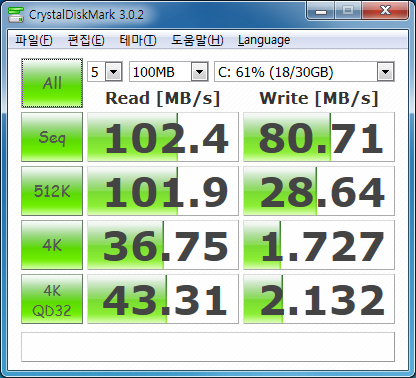The height and width of the screenshot is (378, 416).
Task: Open the 도움말(H) menu
Action: (x=197, y=40)
